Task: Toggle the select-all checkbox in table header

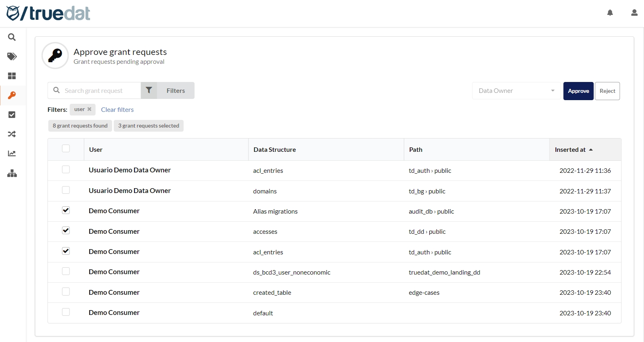Action: pyautogui.click(x=66, y=149)
